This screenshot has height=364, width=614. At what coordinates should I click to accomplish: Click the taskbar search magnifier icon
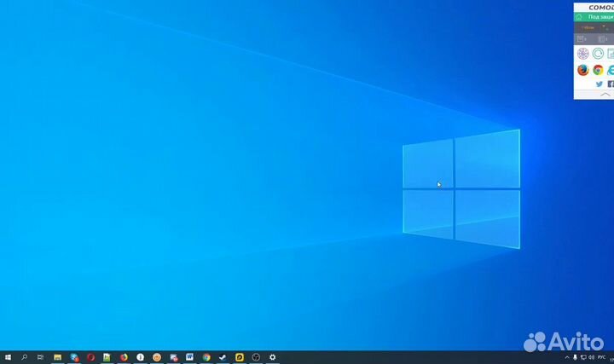(24, 357)
